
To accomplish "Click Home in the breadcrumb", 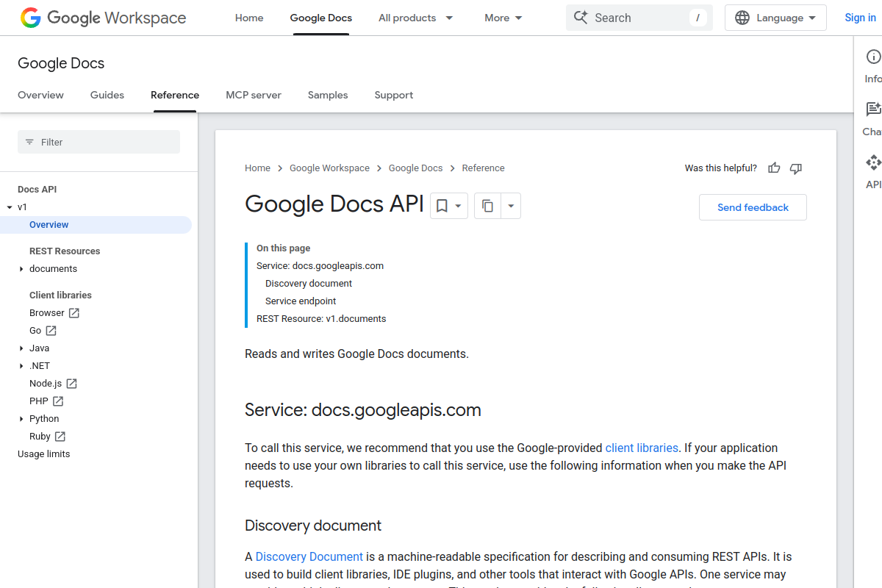I will click(257, 168).
